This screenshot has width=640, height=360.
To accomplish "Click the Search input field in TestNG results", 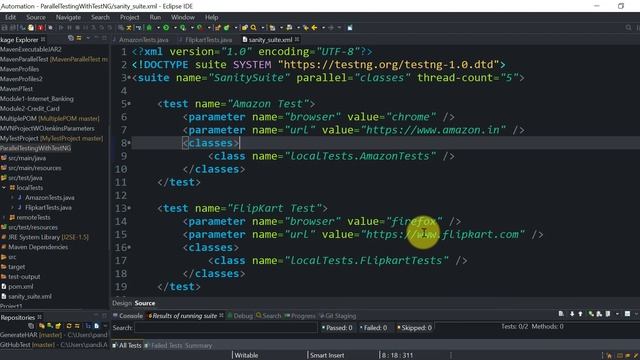I will [x=226, y=327].
